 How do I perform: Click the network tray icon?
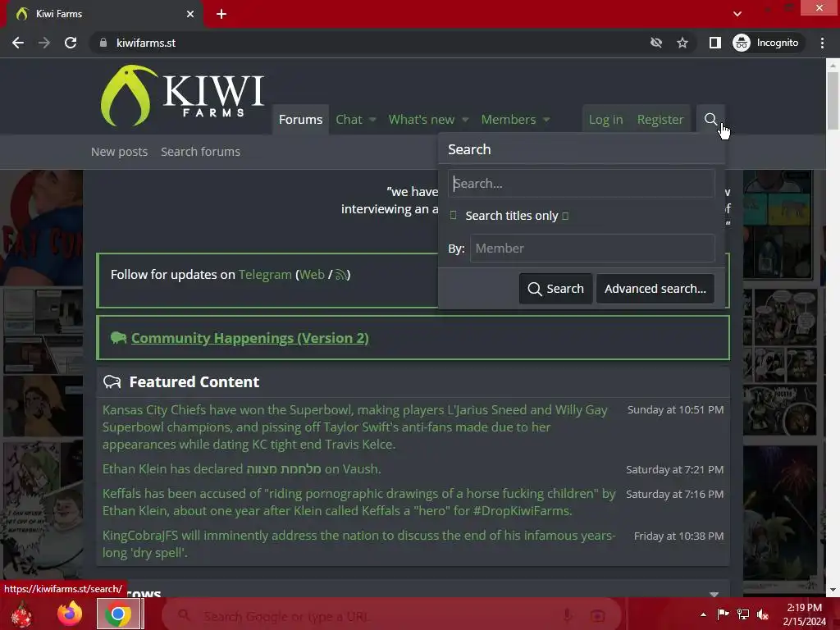tap(742, 614)
